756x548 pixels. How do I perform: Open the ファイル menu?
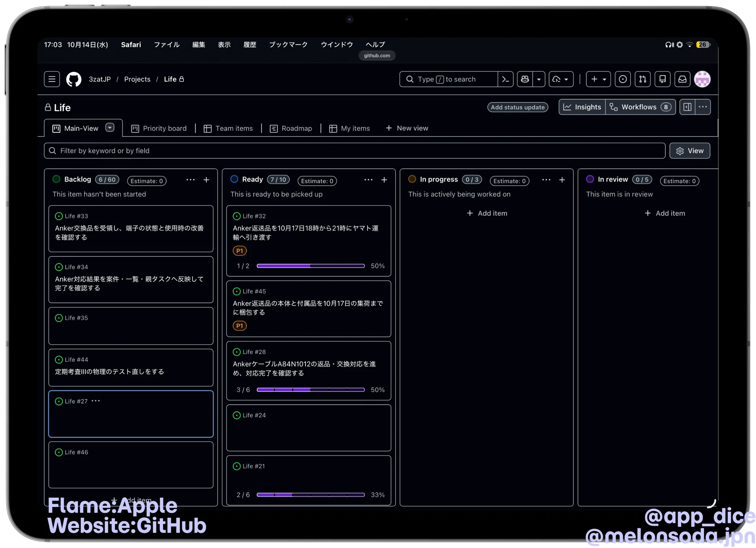(x=167, y=44)
